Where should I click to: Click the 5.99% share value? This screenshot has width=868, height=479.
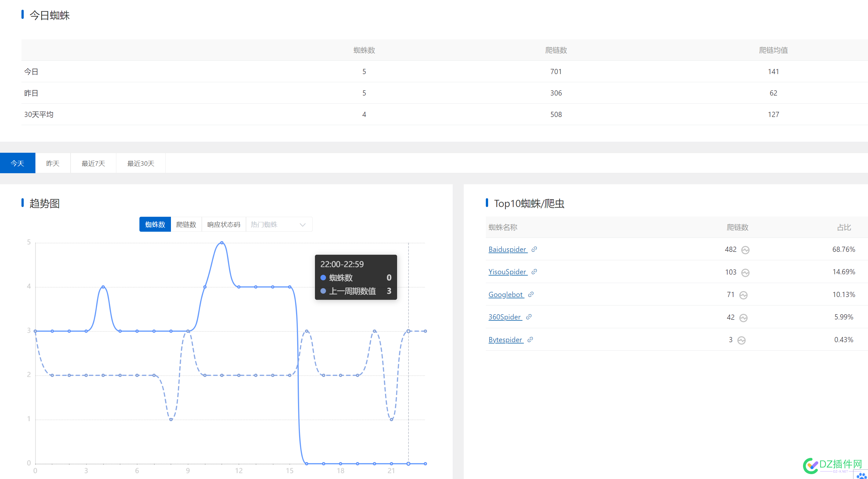(x=844, y=317)
